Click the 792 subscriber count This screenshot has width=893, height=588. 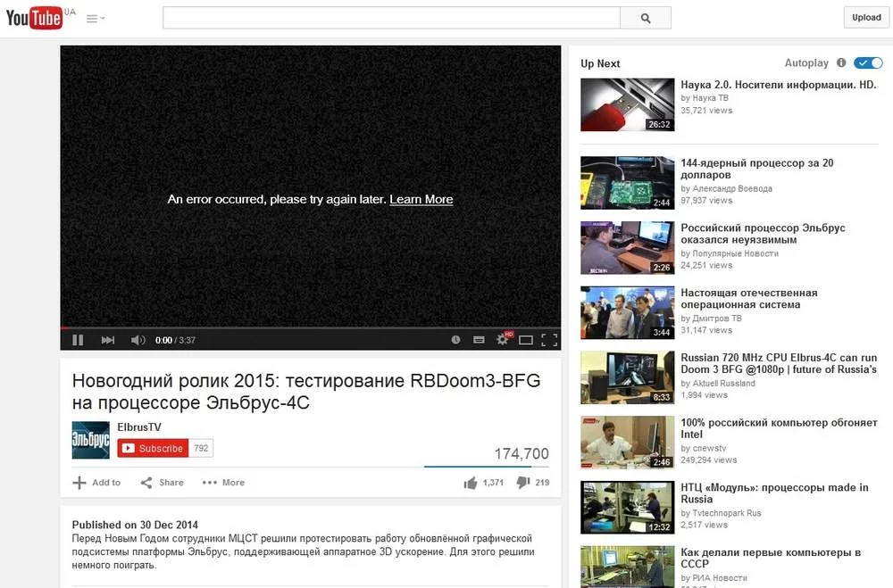tap(201, 448)
